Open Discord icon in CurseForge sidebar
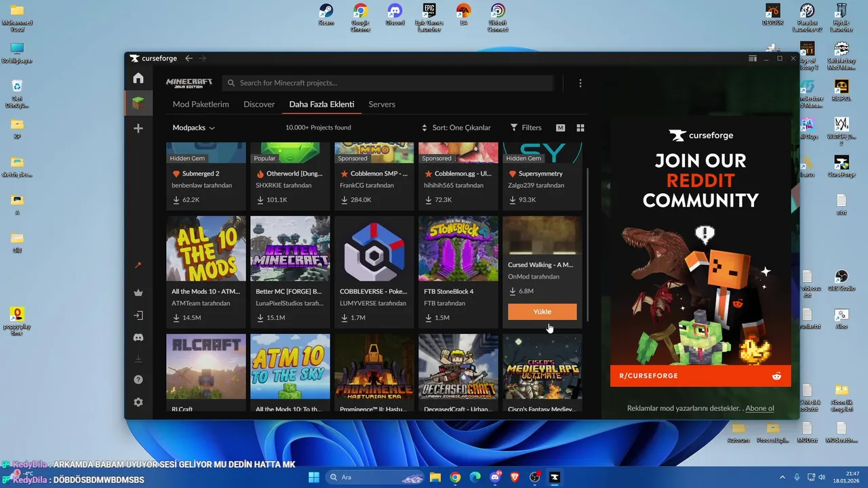 click(138, 337)
